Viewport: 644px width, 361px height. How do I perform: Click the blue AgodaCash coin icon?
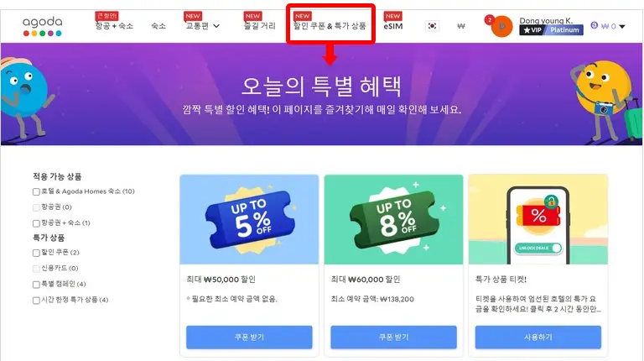(x=594, y=25)
